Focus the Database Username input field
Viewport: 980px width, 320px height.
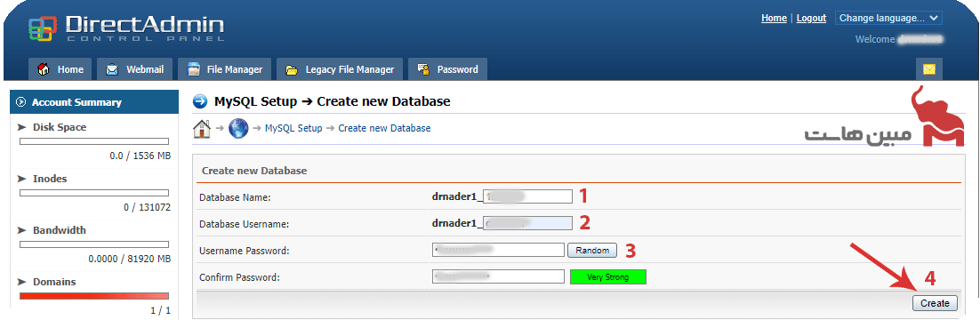click(528, 223)
